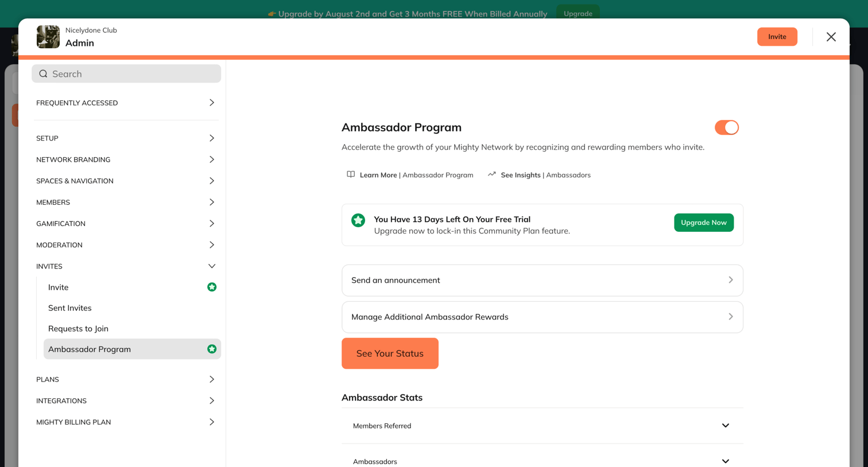
Task: Close the Admin panel with the X icon
Action: click(x=831, y=37)
